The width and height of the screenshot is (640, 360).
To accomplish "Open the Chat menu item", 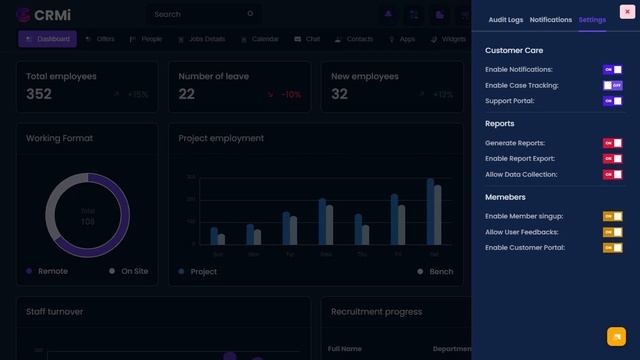I will pyautogui.click(x=307, y=39).
